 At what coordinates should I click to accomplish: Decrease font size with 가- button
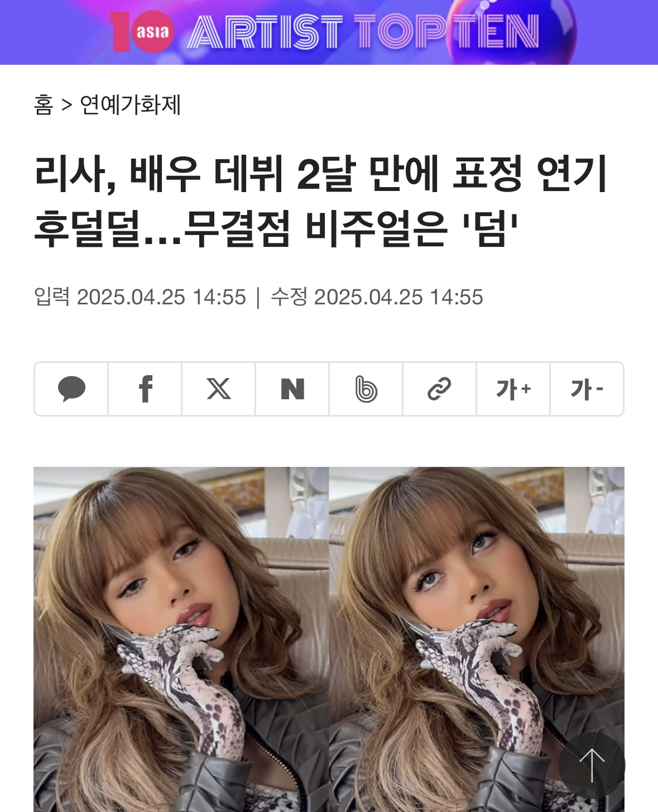coord(587,389)
